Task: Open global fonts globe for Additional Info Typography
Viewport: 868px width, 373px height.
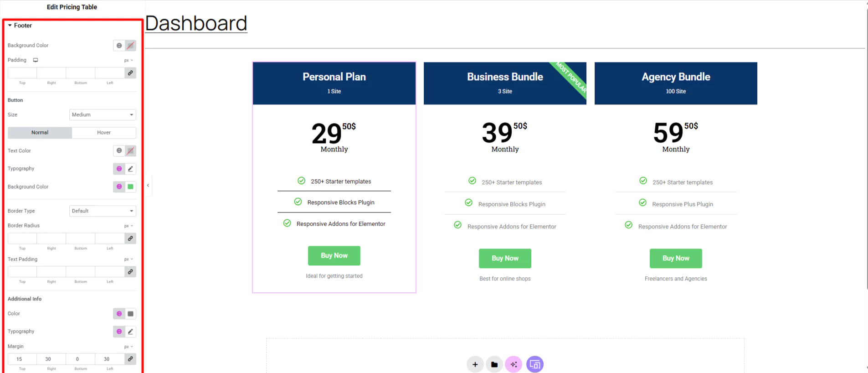Action: (x=119, y=332)
